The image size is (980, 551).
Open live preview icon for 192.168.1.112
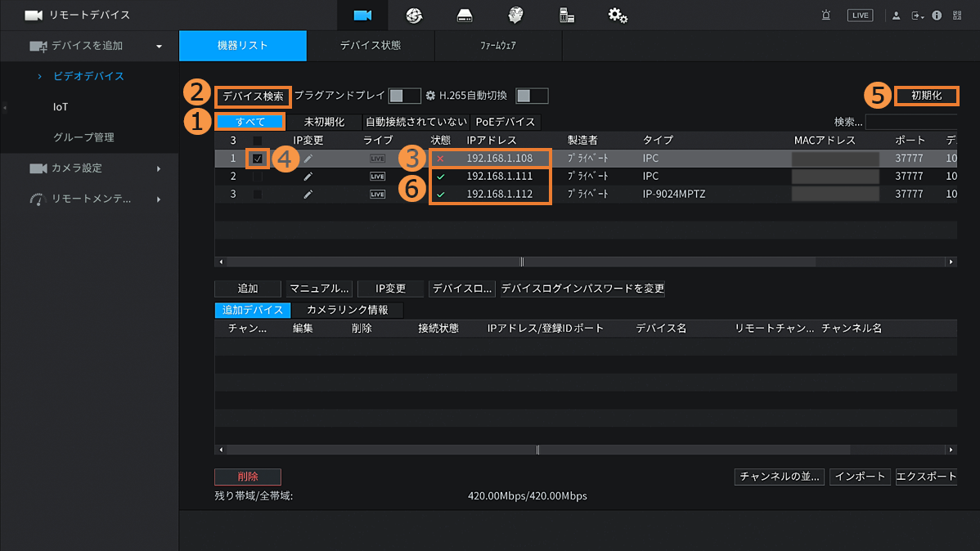pyautogui.click(x=377, y=195)
